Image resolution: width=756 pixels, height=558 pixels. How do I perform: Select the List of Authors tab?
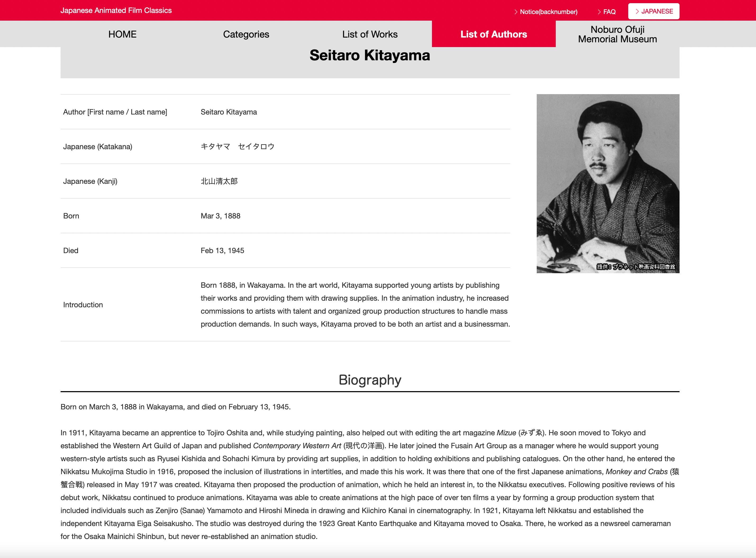click(493, 34)
